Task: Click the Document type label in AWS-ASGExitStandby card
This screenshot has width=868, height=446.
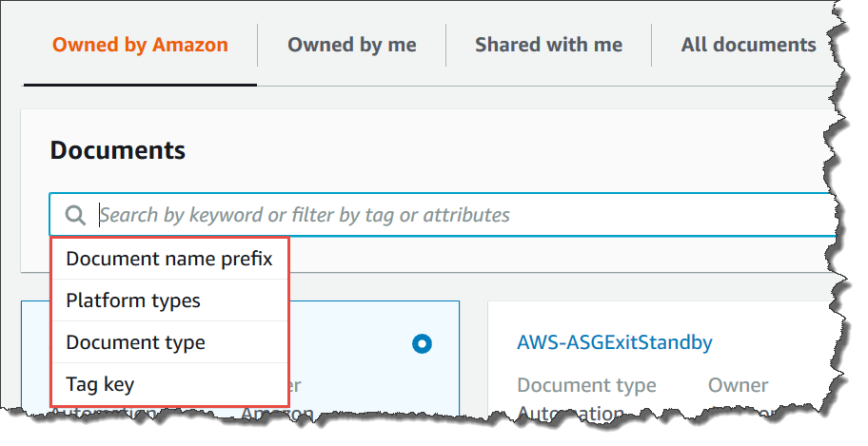Action: coord(586,385)
